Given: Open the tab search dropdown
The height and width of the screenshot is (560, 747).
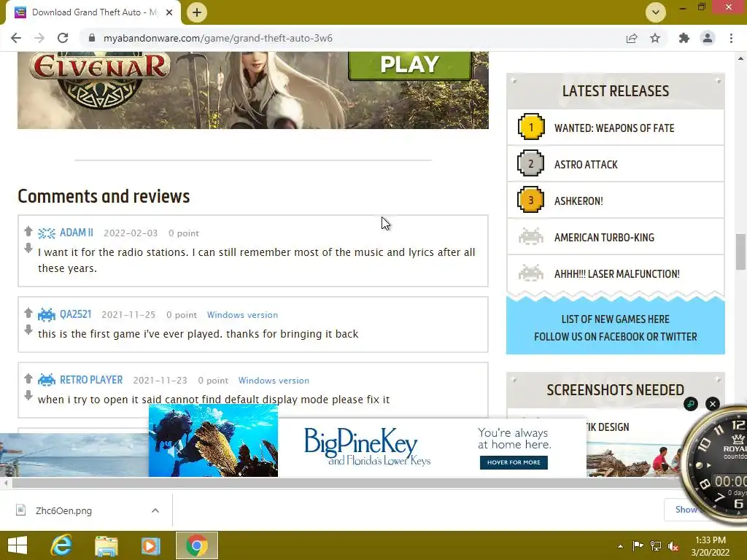Looking at the screenshot, I should pyautogui.click(x=656, y=12).
